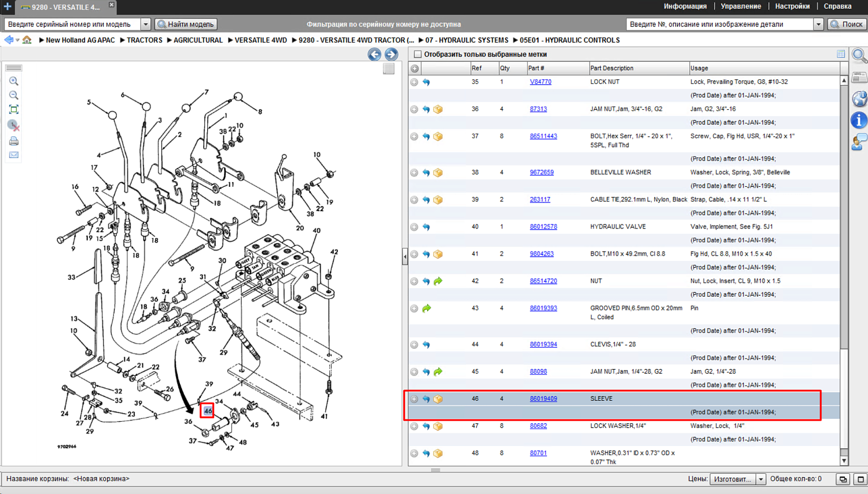Open the serial number or model dropdown

146,24
